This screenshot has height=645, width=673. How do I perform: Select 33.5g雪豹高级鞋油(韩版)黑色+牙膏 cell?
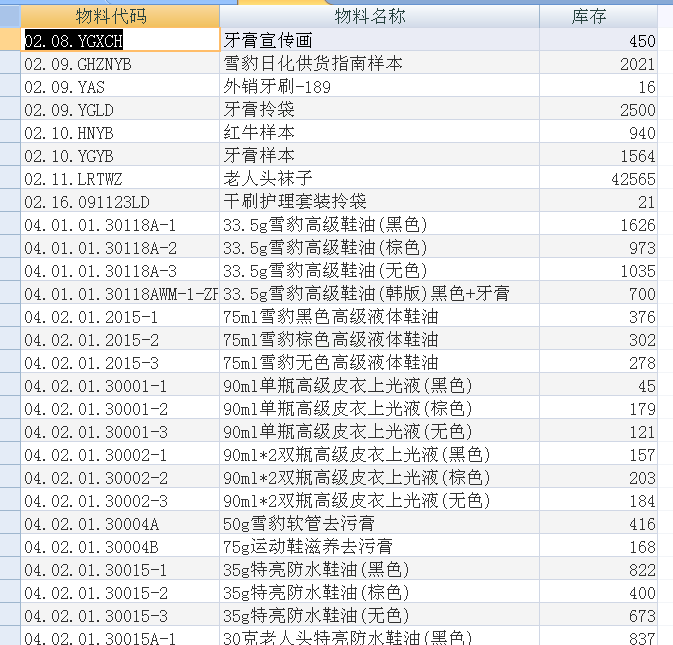click(379, 294)
